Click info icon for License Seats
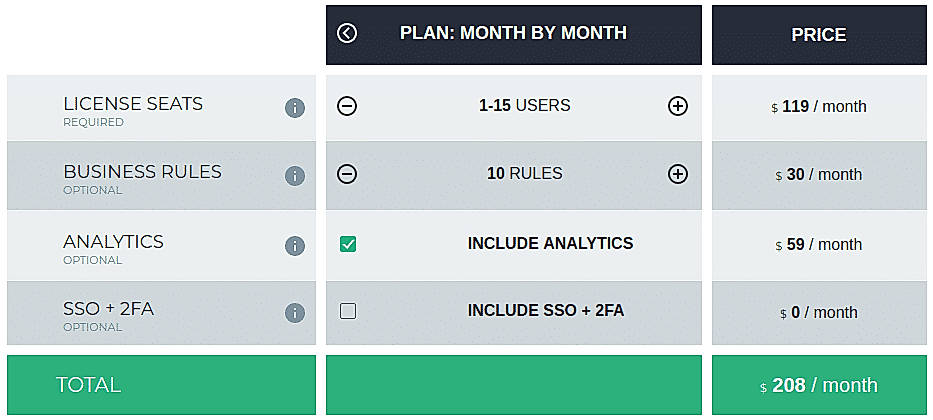933x420 pixels. tap(295, 108)
